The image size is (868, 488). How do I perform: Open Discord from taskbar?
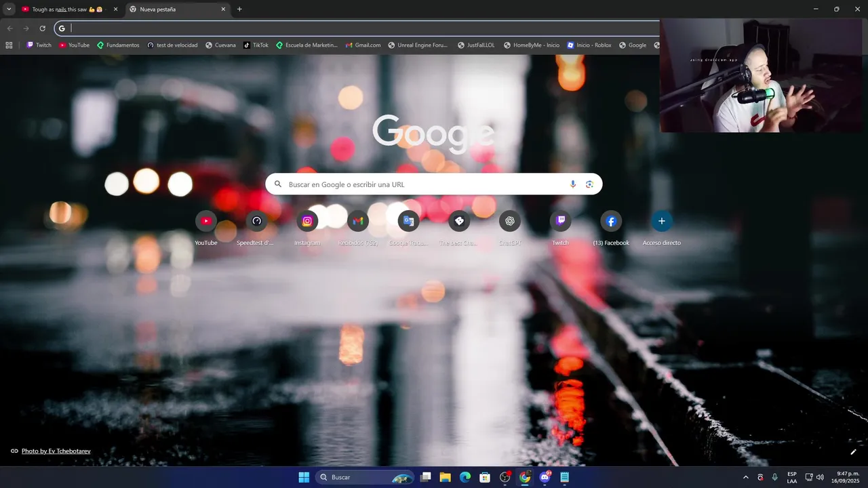click(x=545, y=477)
